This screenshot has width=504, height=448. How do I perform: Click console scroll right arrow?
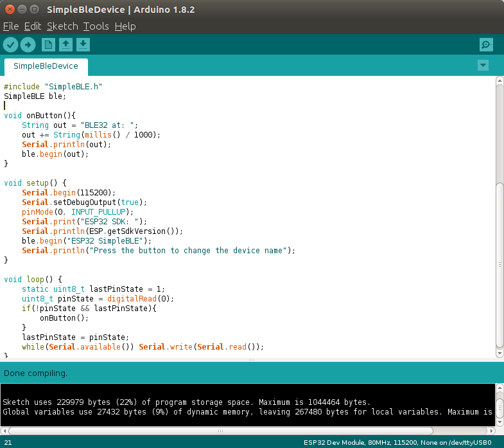pyautogui.click(x=491, y=431)
